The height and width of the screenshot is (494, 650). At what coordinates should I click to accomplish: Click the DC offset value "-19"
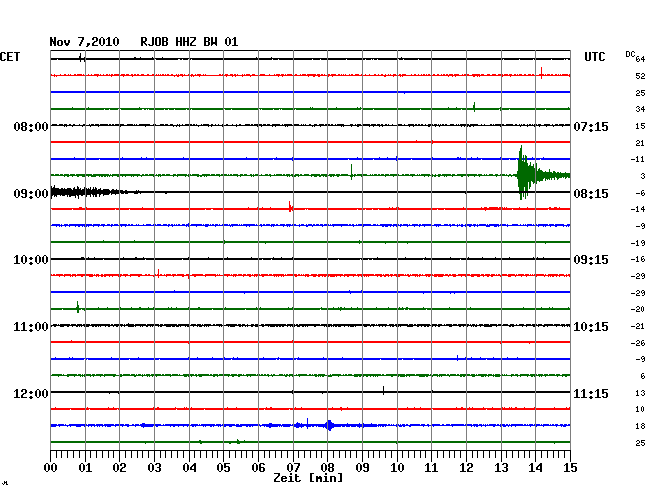(638, 243)
